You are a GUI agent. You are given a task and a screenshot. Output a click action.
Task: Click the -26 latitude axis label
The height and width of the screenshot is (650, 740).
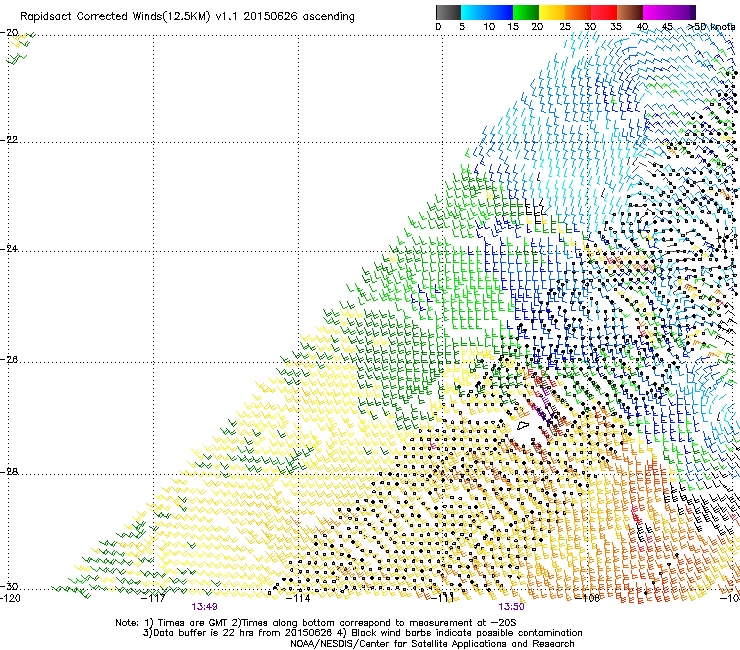click(x=9, y=360)
